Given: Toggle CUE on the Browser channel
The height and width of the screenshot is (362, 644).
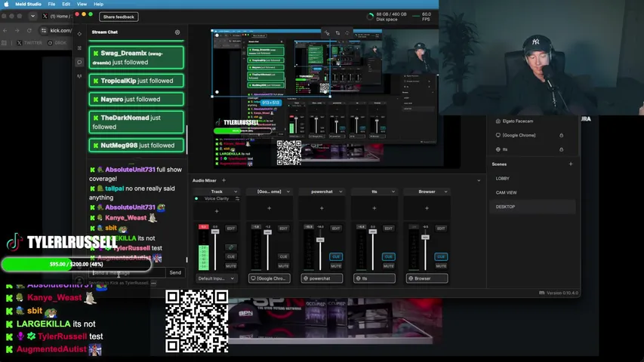Looking at the screenshot, I should click(441, 256).
